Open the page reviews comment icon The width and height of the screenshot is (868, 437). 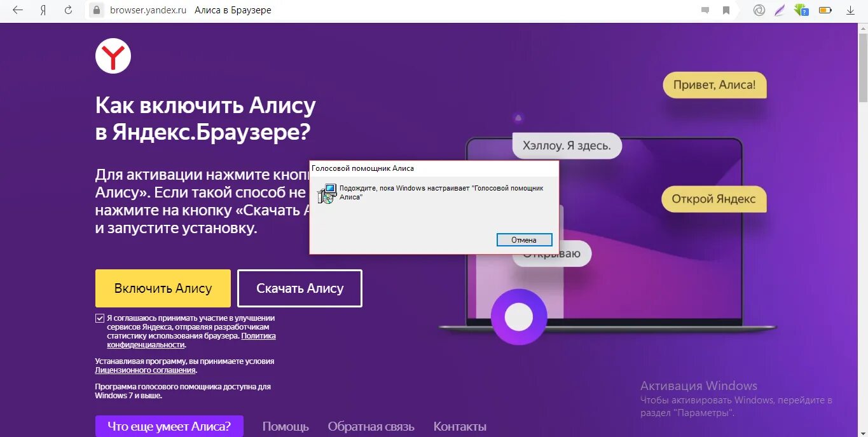705,10
